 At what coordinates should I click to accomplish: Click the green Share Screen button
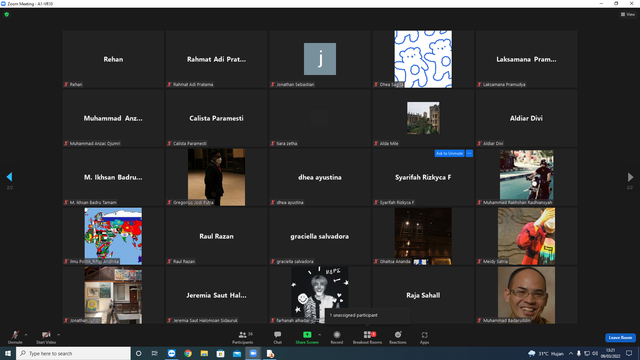(307, 337)
